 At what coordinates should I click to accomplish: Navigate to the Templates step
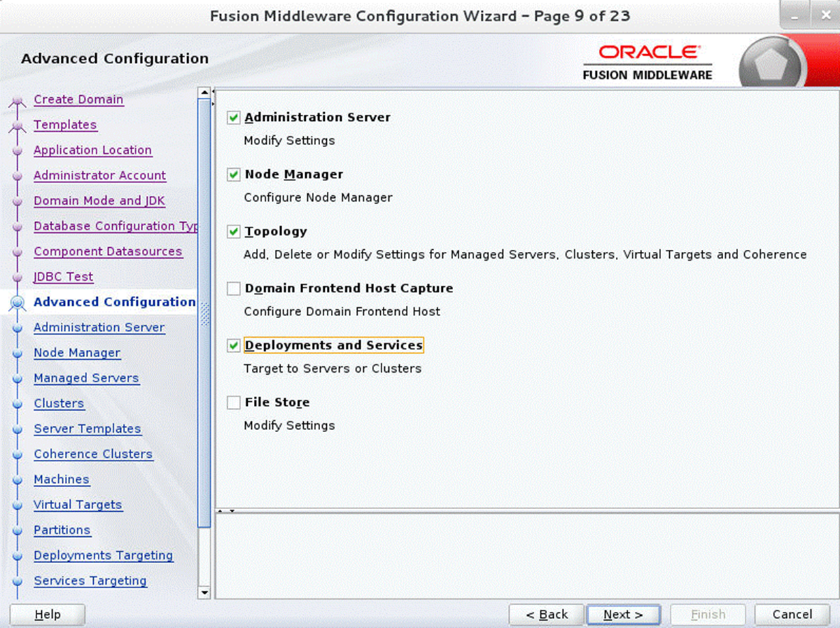tap(65, 125)
